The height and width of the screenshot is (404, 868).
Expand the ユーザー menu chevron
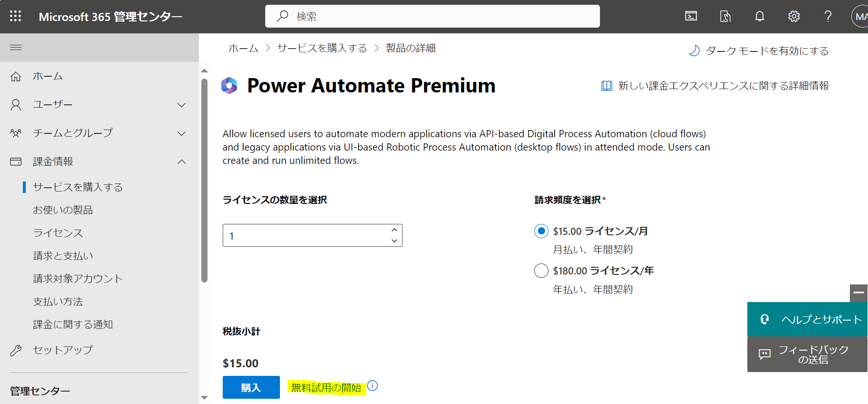pos(181,105)
